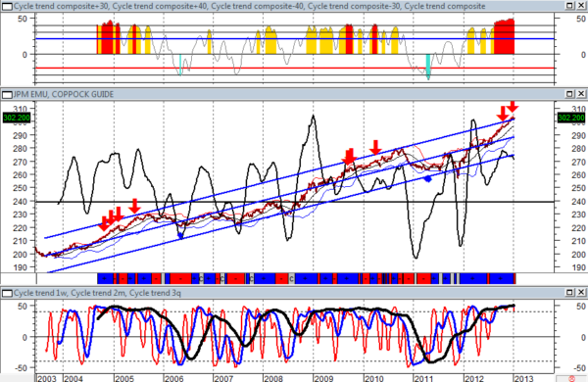Click the 2011 year label on the time axis
Screen dimensions: 588x382
(x=423, y=378)
